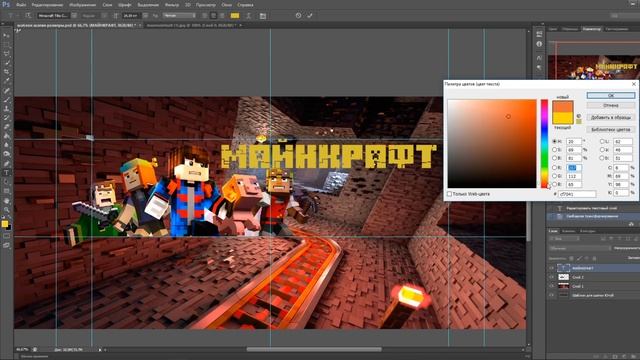Select the Saturation S radio button
Image resolution: width=640 pixels, height=360 pixels.
tap(554, 150)
